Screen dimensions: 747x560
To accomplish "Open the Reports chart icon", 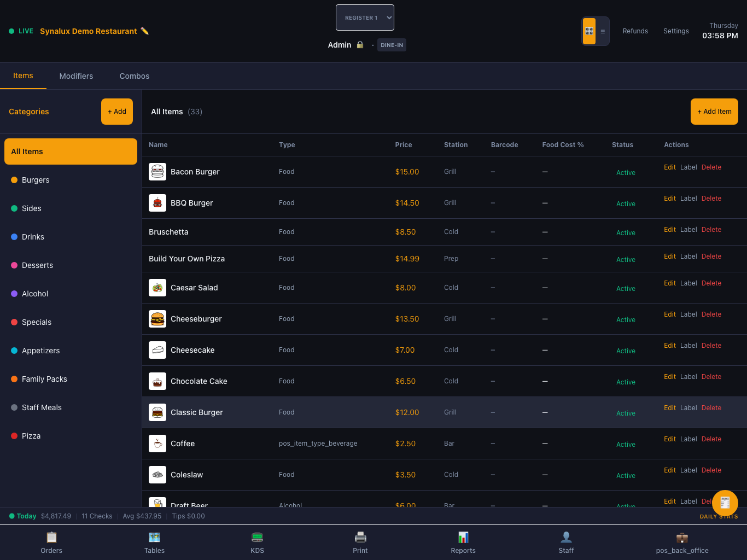I will click(463, 538).
